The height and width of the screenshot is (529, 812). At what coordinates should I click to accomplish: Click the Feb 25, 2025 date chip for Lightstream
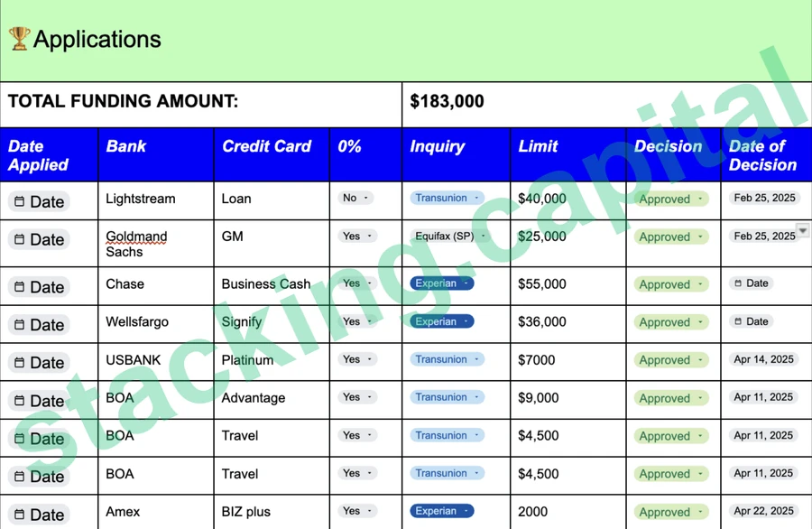tap(764, 198)
